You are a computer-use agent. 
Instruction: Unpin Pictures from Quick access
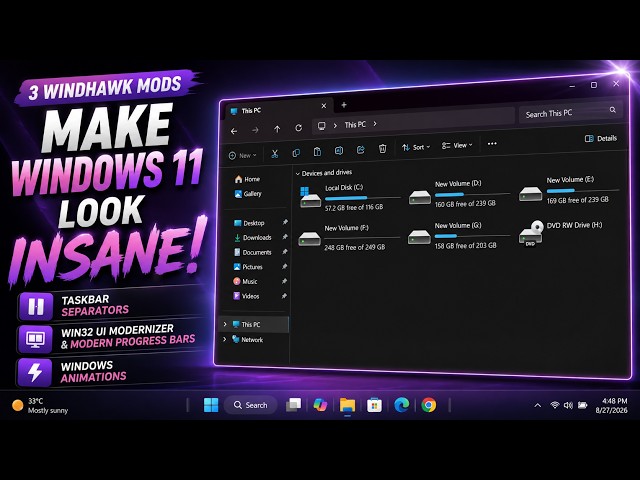pyautogui.click(x=284, y=266)
